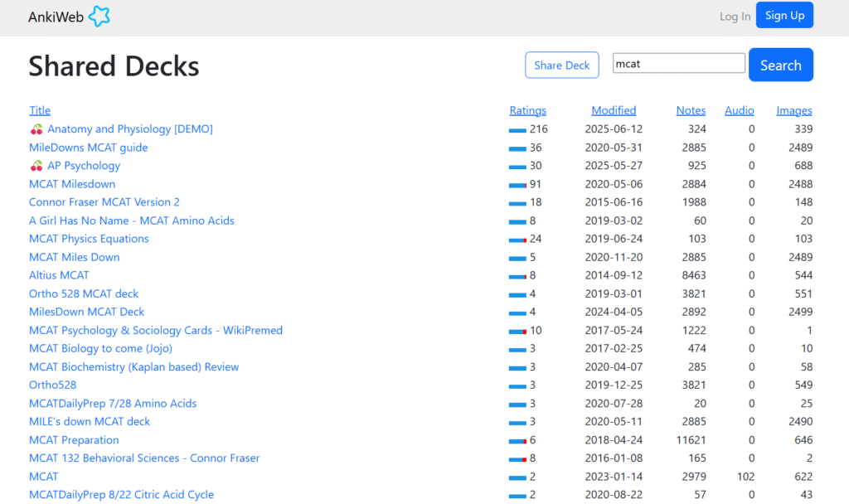Click the images count 2499
This screenshot has height=504, width=849.
point(800,312)
